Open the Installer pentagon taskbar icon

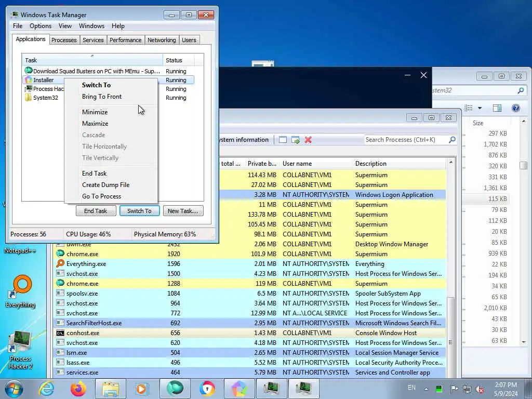coord(239,389)
